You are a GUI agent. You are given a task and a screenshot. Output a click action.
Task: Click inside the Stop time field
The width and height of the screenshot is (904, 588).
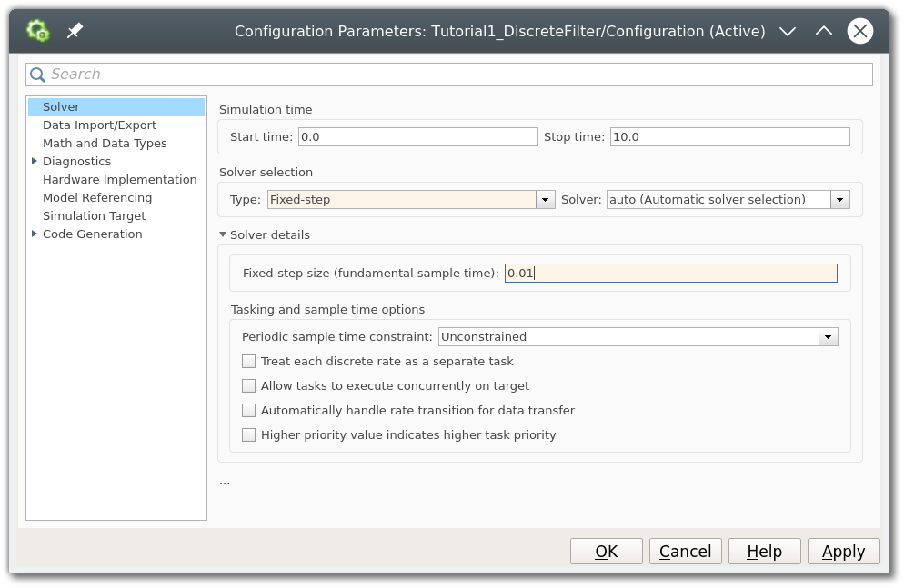click(728, 136)
